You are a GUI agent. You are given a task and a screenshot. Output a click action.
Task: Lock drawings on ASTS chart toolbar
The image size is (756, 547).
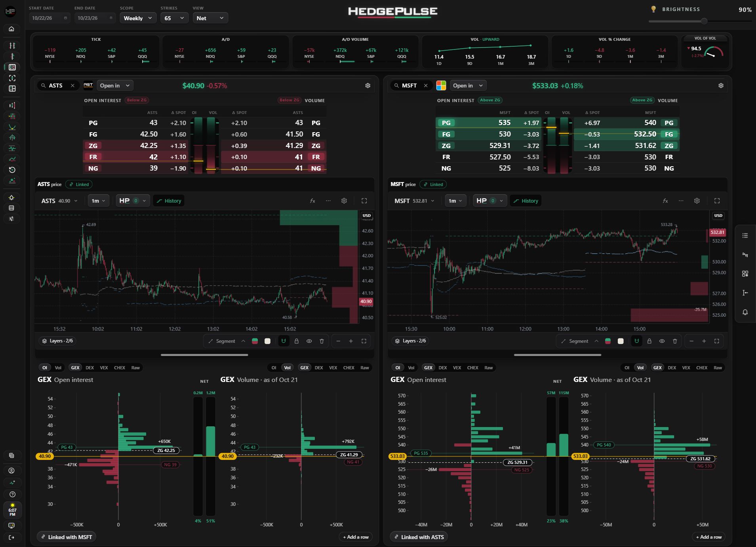296,341
